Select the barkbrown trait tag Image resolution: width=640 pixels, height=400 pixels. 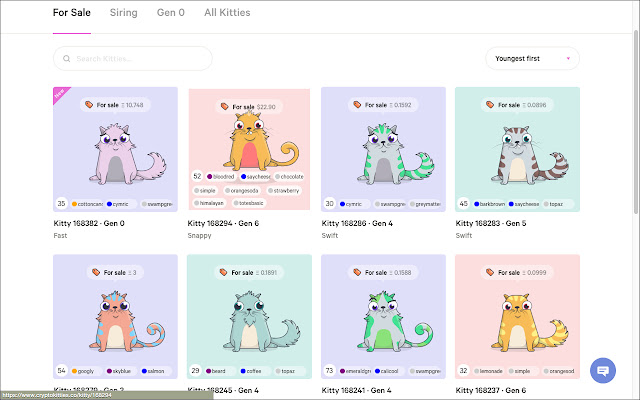tap(489, 204)
